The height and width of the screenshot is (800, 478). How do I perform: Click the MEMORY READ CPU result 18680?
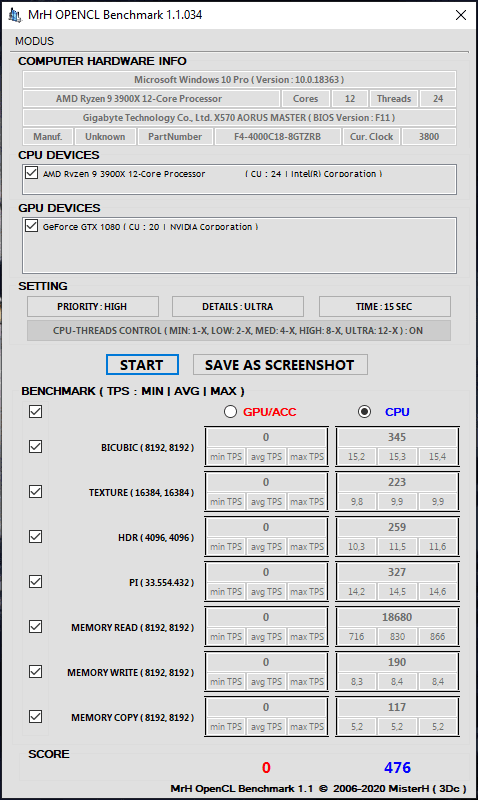point(397,617)
